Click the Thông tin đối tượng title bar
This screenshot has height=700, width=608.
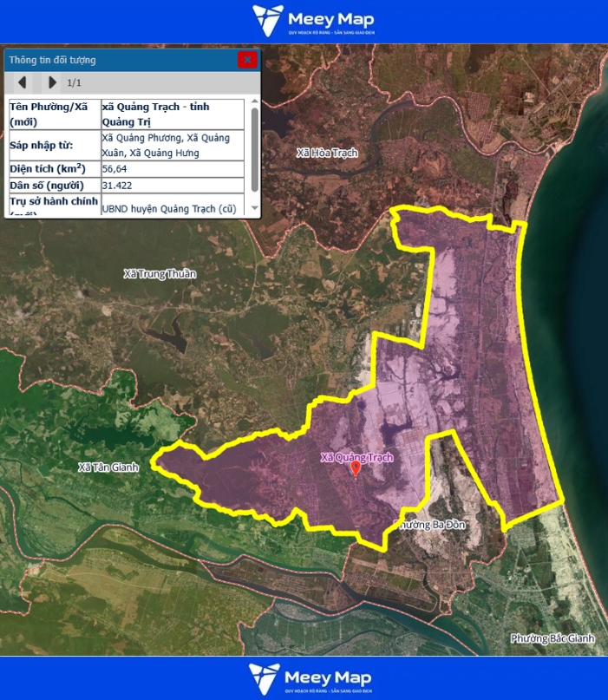(x=121, y=60)
